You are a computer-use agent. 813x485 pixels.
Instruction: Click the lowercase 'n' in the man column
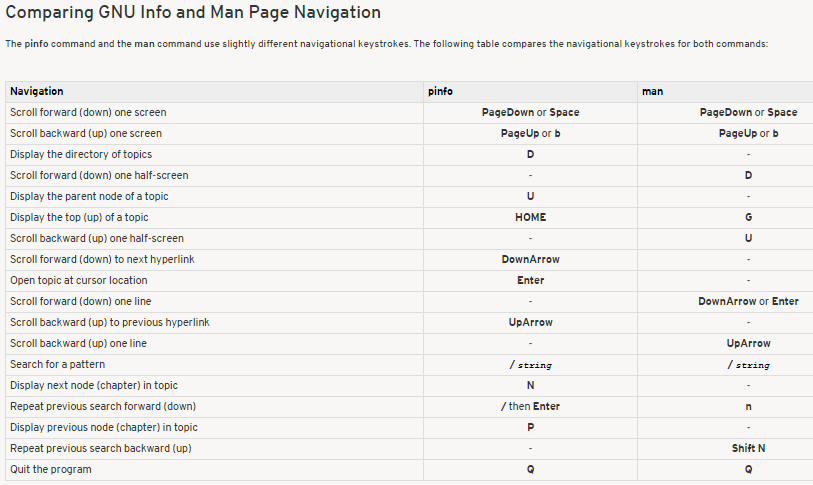(748, 406)
